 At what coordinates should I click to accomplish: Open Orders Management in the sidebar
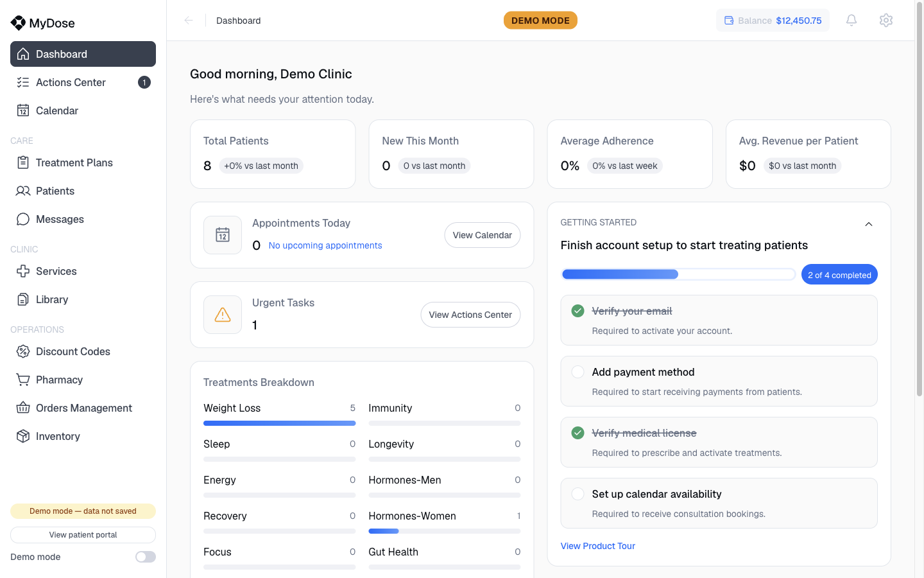coord(83,408)
